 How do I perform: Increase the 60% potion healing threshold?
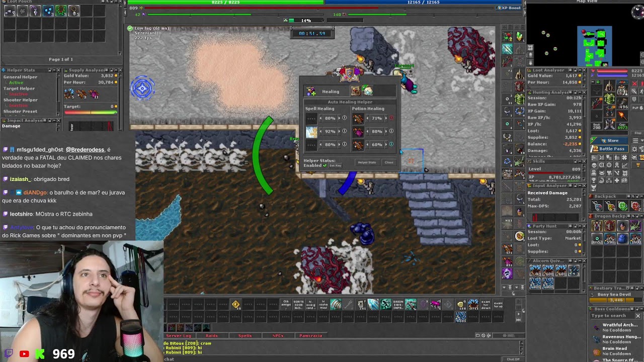coord(386,145)
